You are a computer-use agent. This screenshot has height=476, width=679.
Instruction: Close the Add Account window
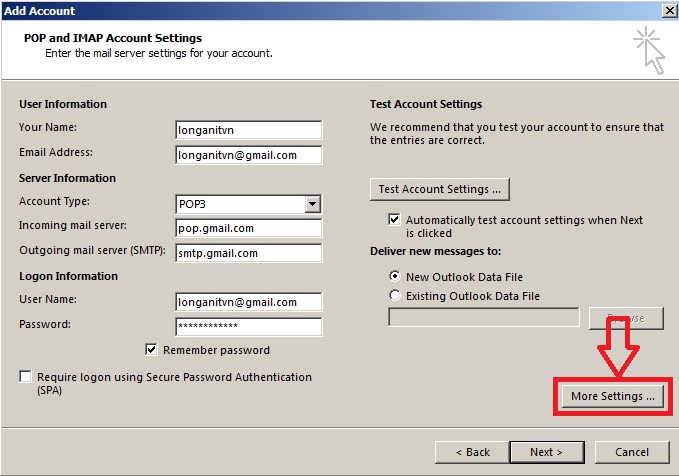pos(669,10)
